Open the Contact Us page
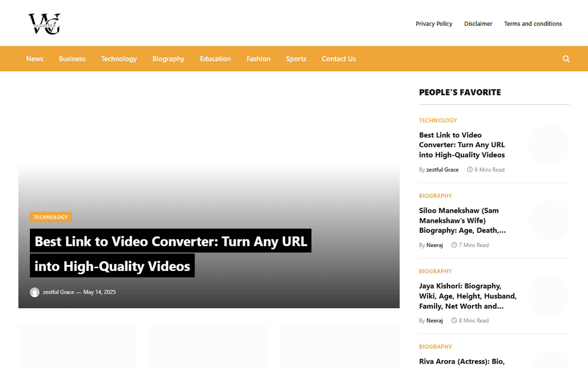588x368 pixels. click(339, 58)
